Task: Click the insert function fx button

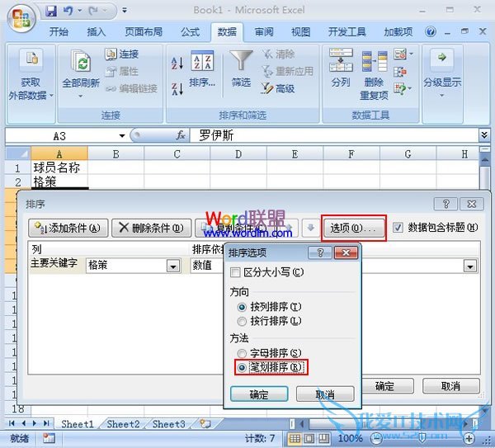Action: (181, 135)
